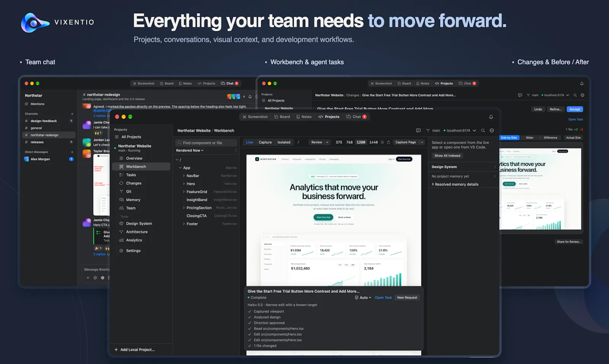The width and height of the screenshot is (609, 364).
Task: Set viewport width to 1280
Action: coord(361,142)
